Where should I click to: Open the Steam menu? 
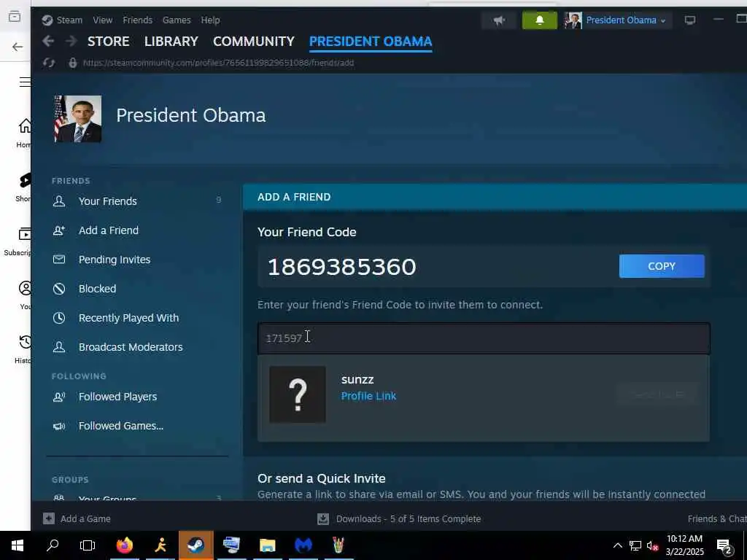[x=69, y=20]
